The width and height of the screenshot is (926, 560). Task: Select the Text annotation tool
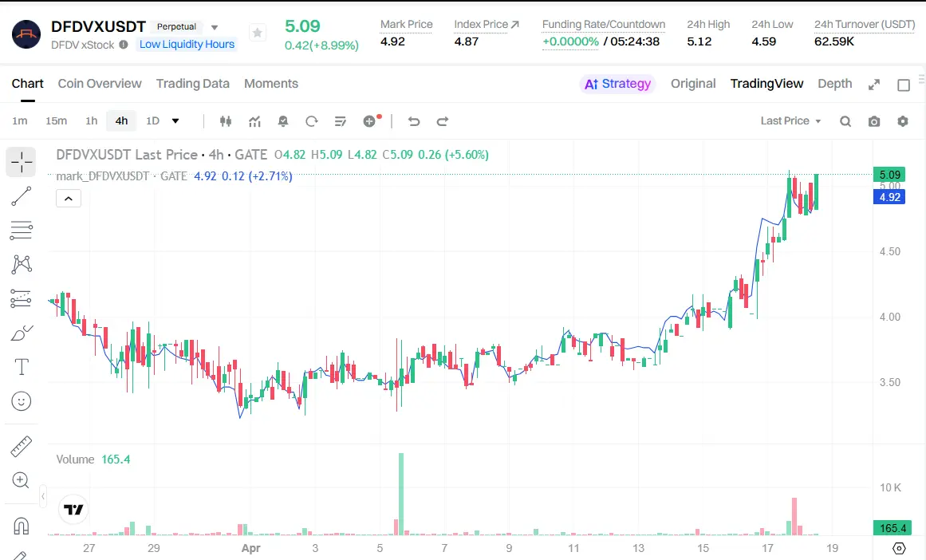pyautogui.click(x=22, y=367)
